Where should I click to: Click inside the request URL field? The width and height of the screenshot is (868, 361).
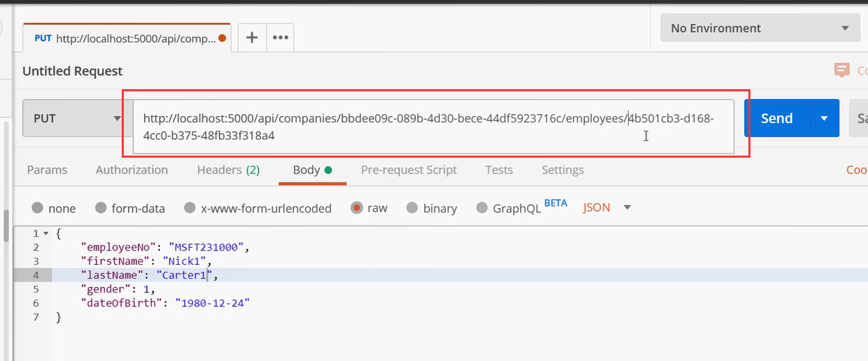[x=429, y=127]
